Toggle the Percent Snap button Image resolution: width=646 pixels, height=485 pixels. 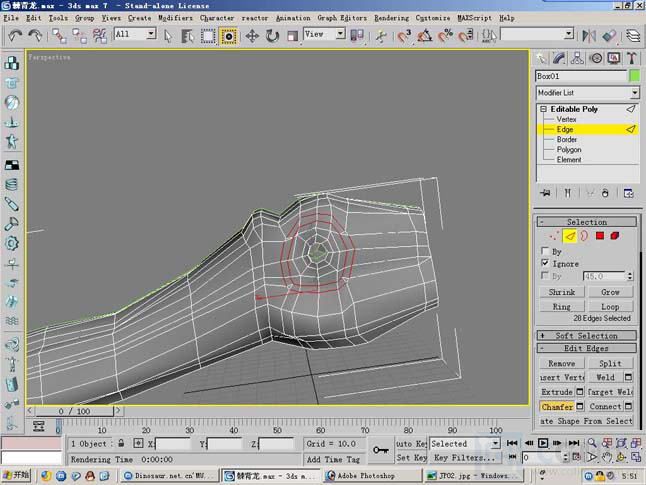[445, 36]
